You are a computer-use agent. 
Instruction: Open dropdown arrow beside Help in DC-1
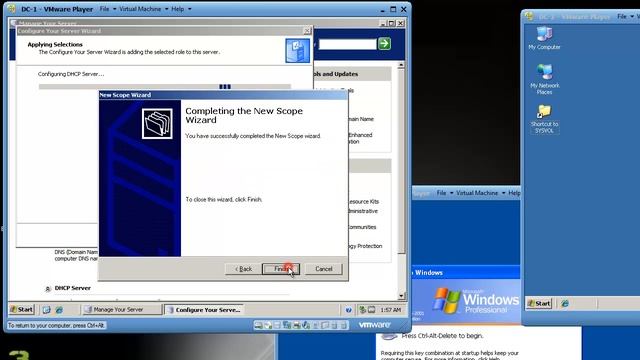189,9
